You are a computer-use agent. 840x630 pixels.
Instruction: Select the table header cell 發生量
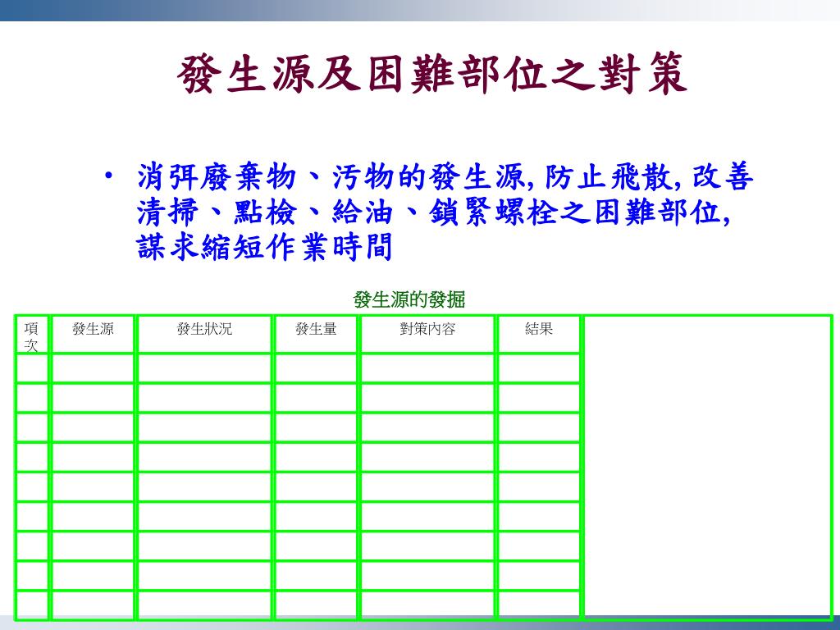[316, 335]
